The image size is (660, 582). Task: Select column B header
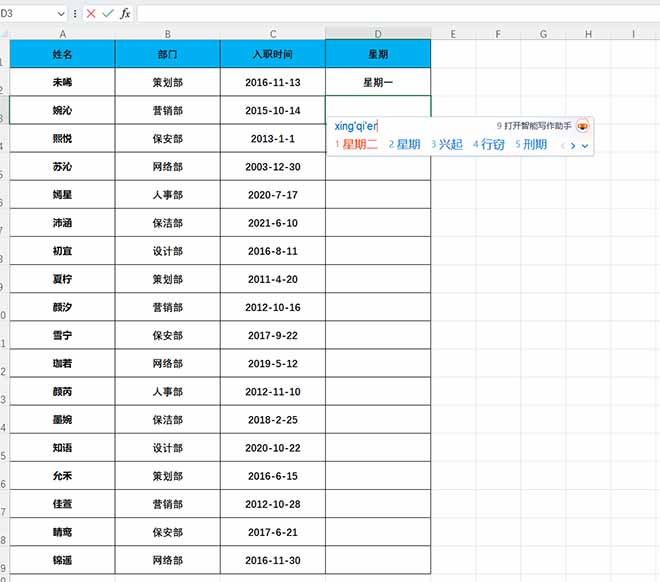click(x=168, y=34)
